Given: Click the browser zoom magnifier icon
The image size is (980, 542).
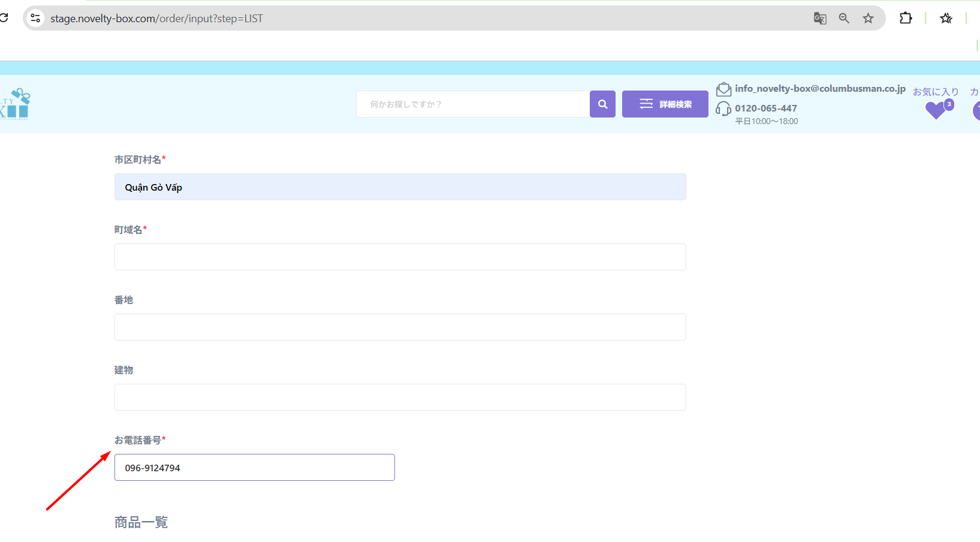Looking at the screenshot, I should pyautogui.click(x=844, y=19).
